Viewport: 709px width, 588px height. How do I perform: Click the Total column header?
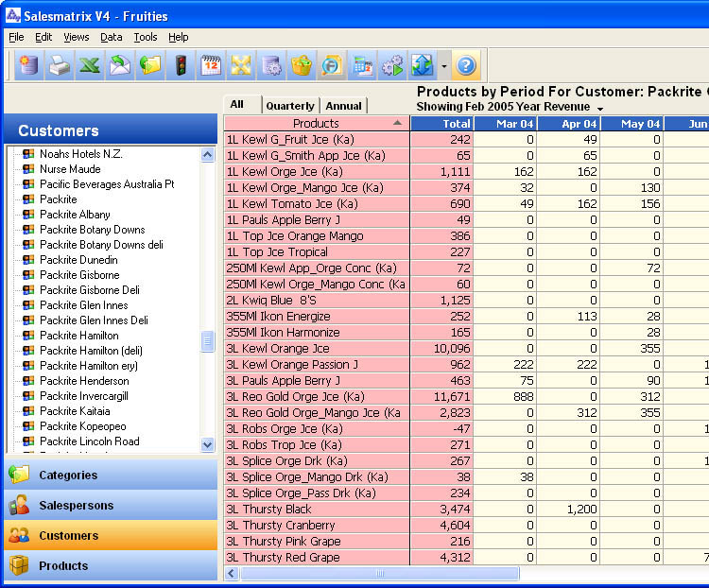(441, 124)
